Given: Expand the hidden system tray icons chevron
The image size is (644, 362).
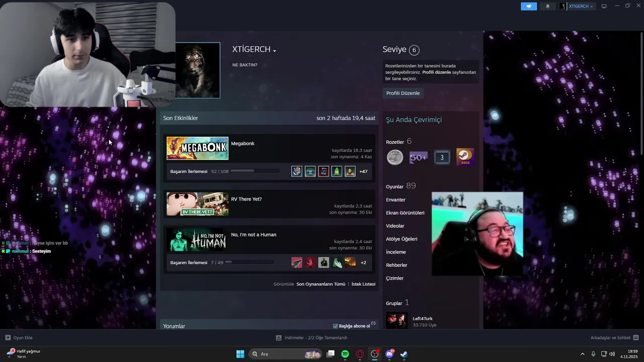Looking at the screenshot, I should [x=583, y=354].
